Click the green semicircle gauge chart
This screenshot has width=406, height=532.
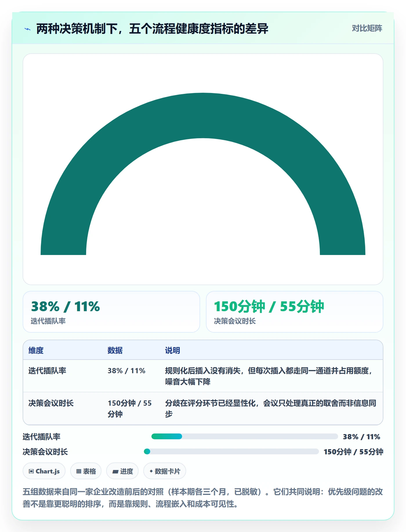(203, 174)
